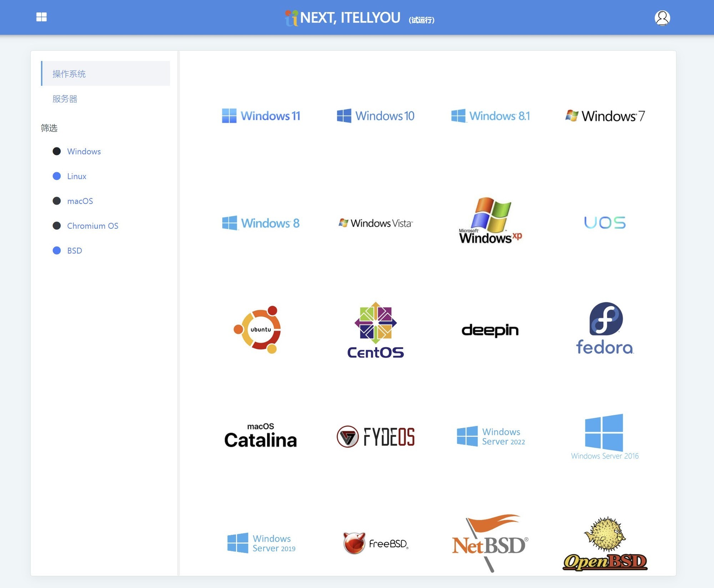714x588 pixels.
Task: Click the macOS filter label
Action: tap(80, 201)
